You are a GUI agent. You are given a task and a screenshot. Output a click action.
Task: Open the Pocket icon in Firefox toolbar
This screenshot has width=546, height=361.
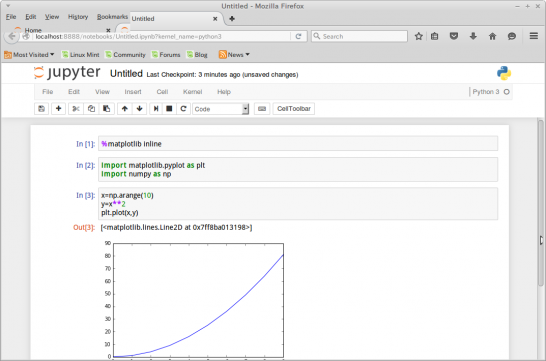[454, 36]
